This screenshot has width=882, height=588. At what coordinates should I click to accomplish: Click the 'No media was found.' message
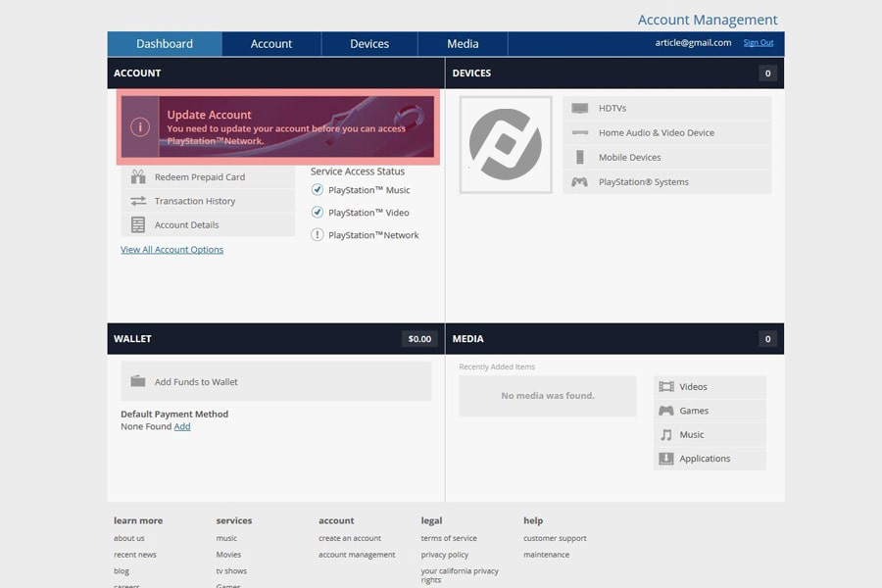coord(548,396)
